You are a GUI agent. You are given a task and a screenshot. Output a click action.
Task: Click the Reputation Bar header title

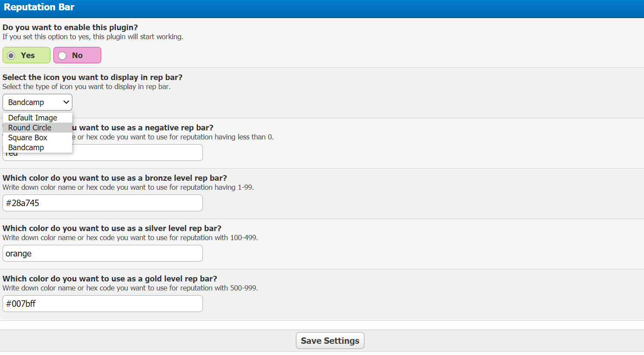39,7
